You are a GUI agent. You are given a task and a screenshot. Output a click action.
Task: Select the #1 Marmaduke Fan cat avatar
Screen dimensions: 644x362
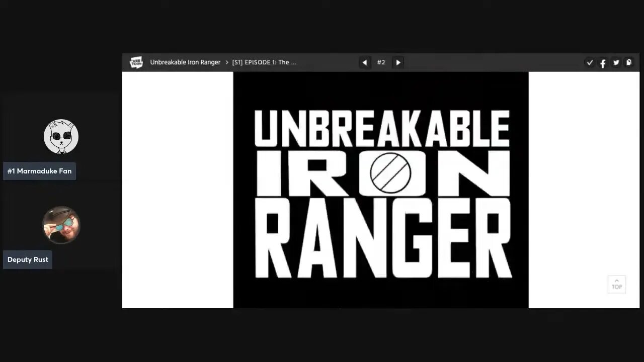coord(61,136)
